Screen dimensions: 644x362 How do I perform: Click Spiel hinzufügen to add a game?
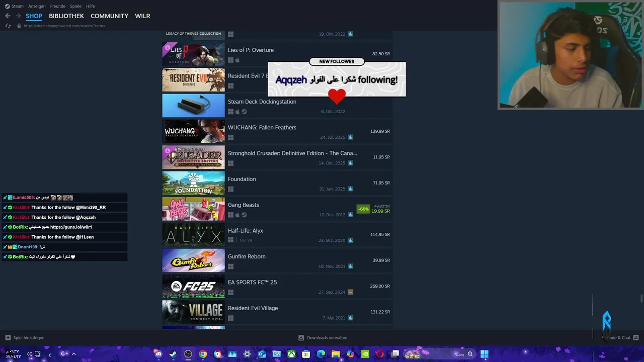(x=25, y=338)
